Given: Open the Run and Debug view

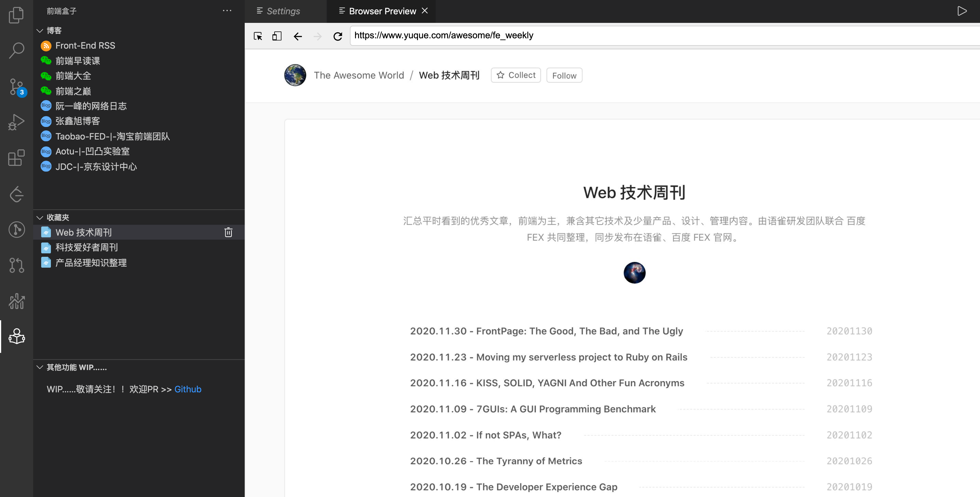Looking at the screenshot, I should coord(16,122).
